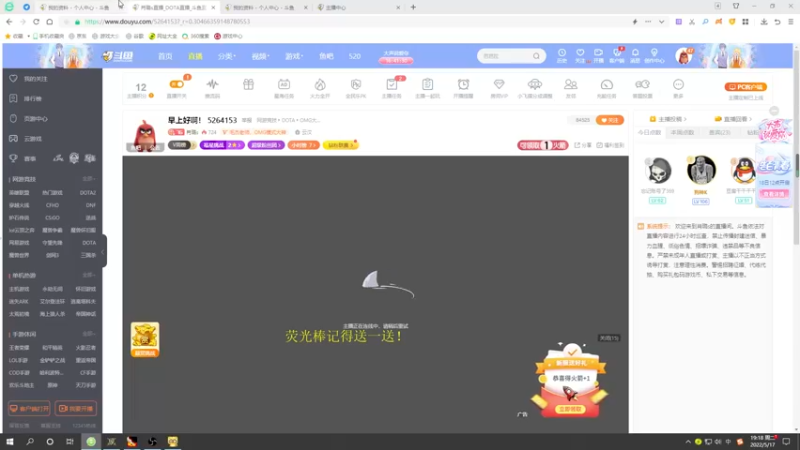This screenshot has width=800, height=450.
Task: Expand 全部 next to 手游休闲 section
Action: click(89, 334)
